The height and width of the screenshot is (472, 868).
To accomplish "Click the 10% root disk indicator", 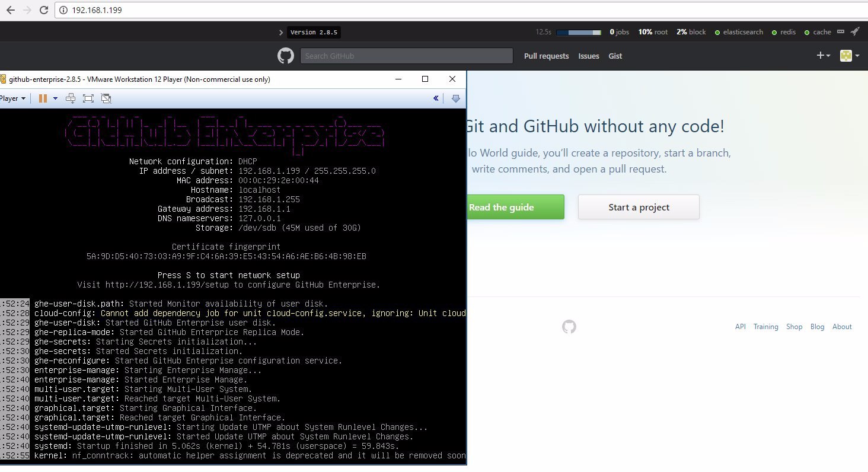I will point(653,32).
